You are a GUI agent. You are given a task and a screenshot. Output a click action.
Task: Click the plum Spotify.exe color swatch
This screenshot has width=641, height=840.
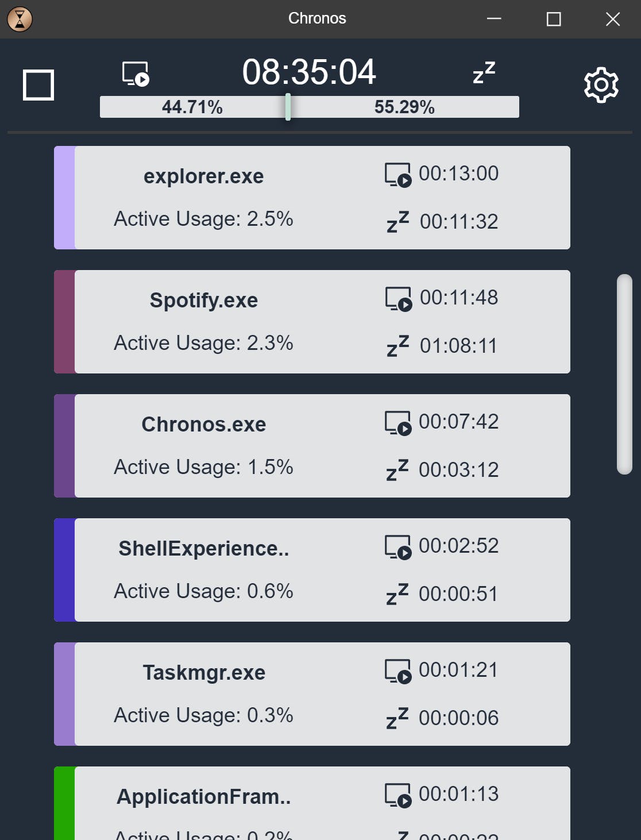tap(64, 322)
